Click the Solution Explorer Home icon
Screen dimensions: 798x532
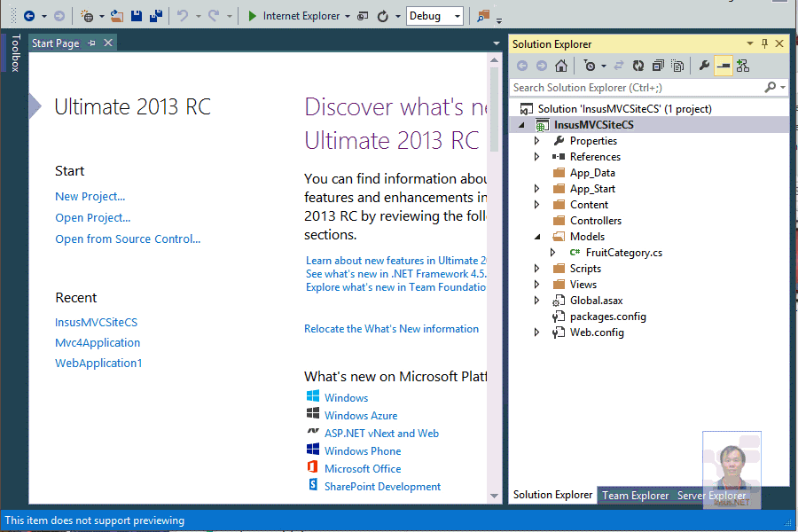click(x=561, y=66)
